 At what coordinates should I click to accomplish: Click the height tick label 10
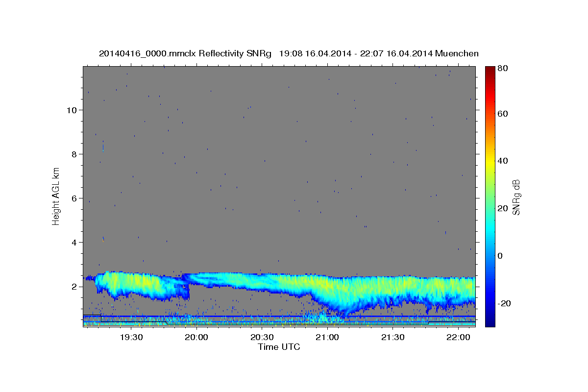pyautogui.click(x=72, y=110)
